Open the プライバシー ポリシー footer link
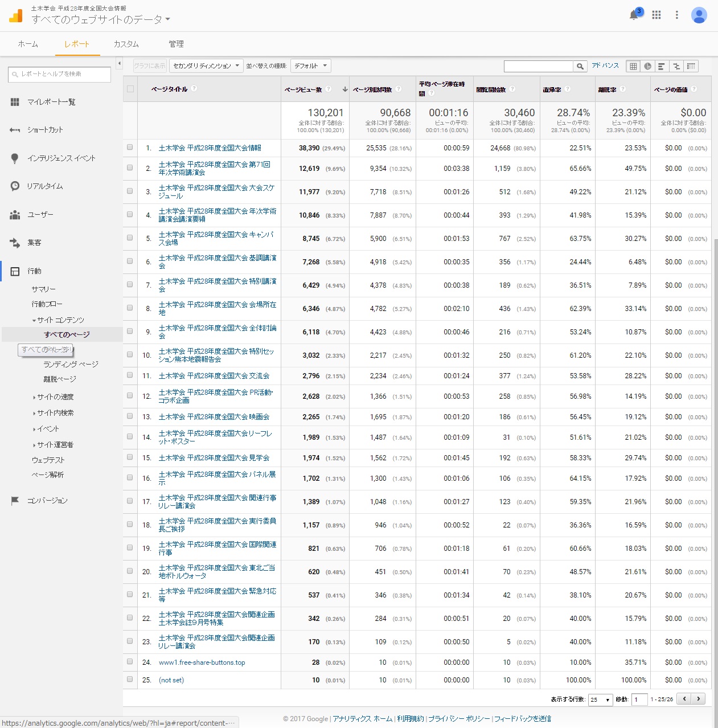The image size is (718, 728). [x=459, y=719]
